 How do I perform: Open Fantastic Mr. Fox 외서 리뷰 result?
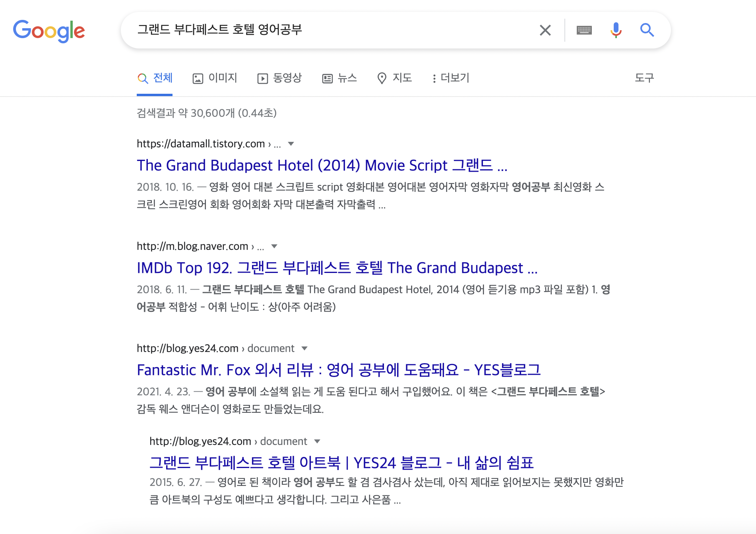point(339,370)
